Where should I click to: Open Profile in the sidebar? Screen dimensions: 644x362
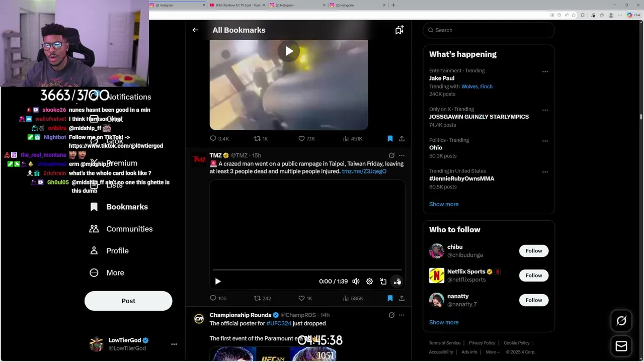(109, 251)
